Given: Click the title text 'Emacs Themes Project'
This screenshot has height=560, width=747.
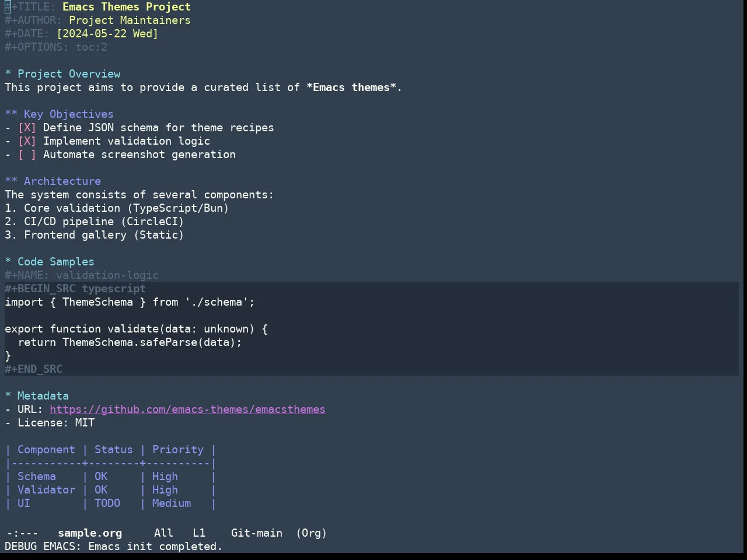Looking at the screenshot, I should pyautogui.click(x=127, y=7).
